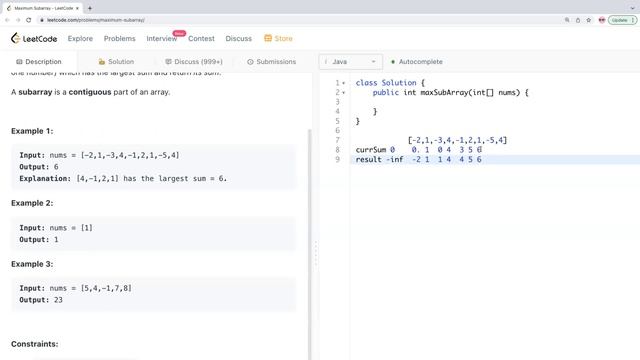640x360 pixels.
Task: Click the Solution tab icon
Action: 102,62
